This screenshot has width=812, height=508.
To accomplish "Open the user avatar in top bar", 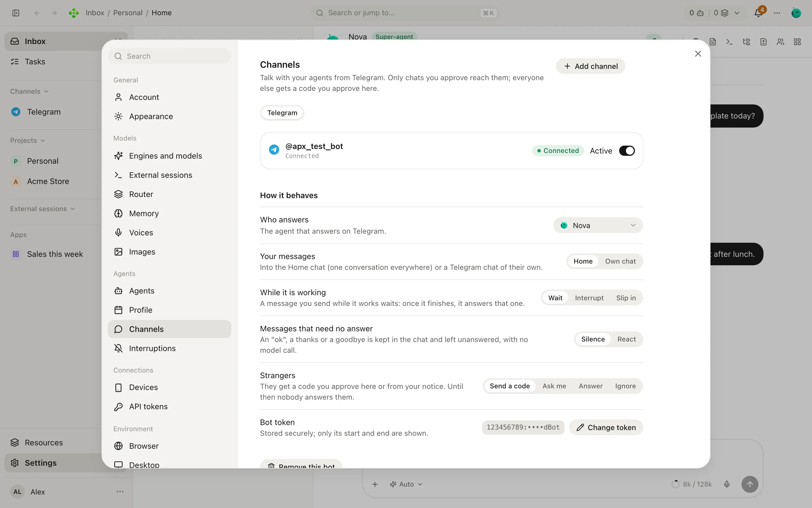I will pyautogui.click(x=796, y=13).
